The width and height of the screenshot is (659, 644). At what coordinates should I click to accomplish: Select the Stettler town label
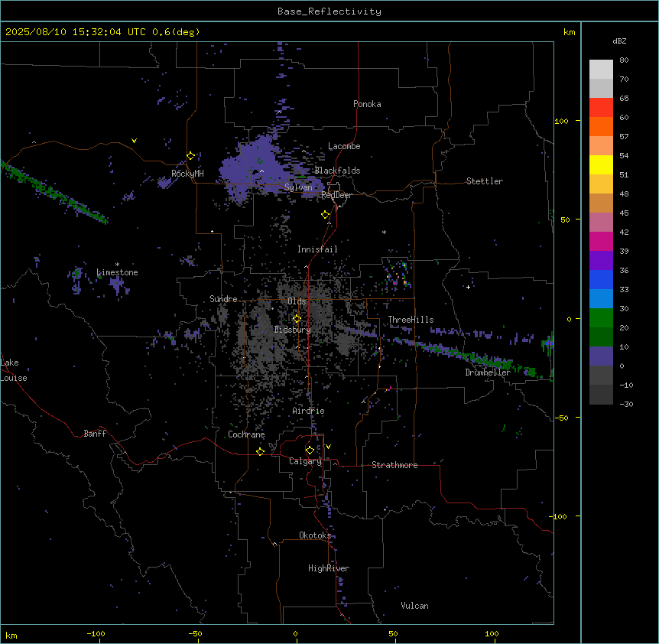pos(484,181)
